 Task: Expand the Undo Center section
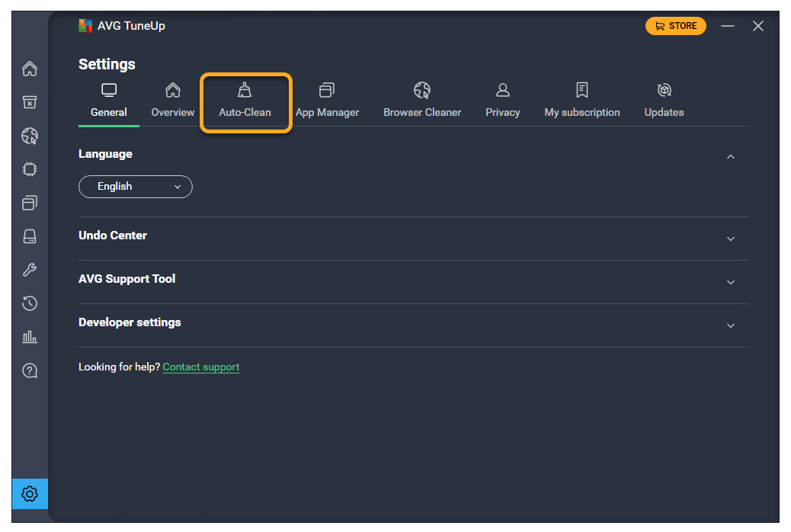pos(730,239)
